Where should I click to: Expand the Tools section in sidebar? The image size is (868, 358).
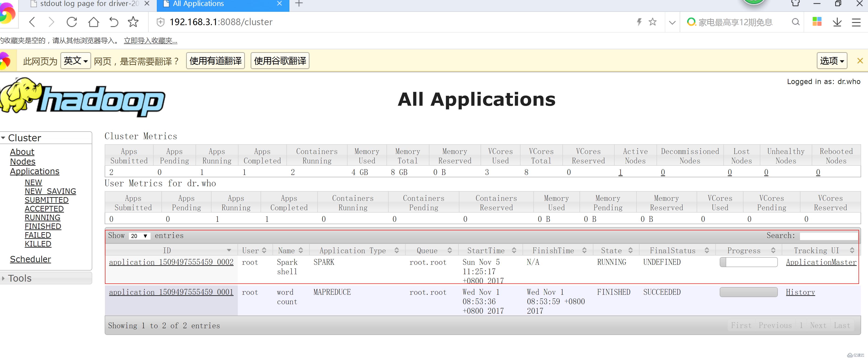click(x=20, y=278)
